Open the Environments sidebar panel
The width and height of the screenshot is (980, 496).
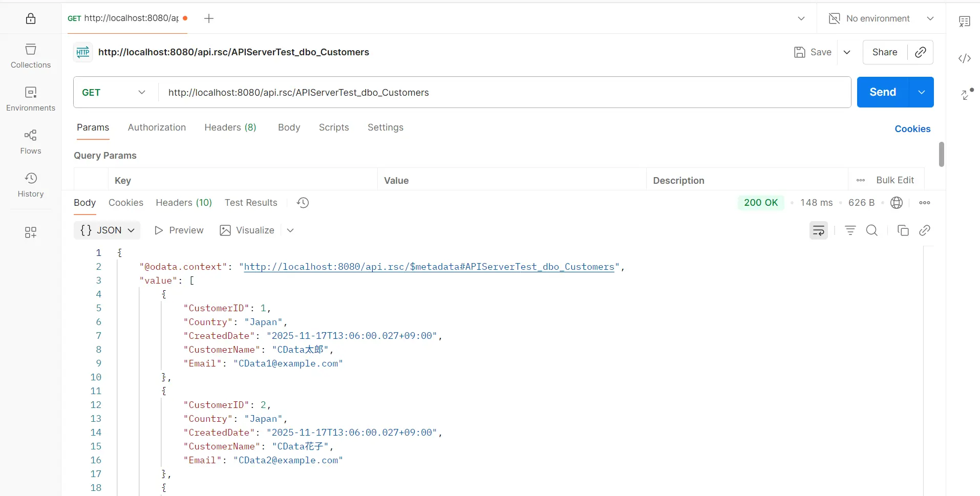coord(31,99)
